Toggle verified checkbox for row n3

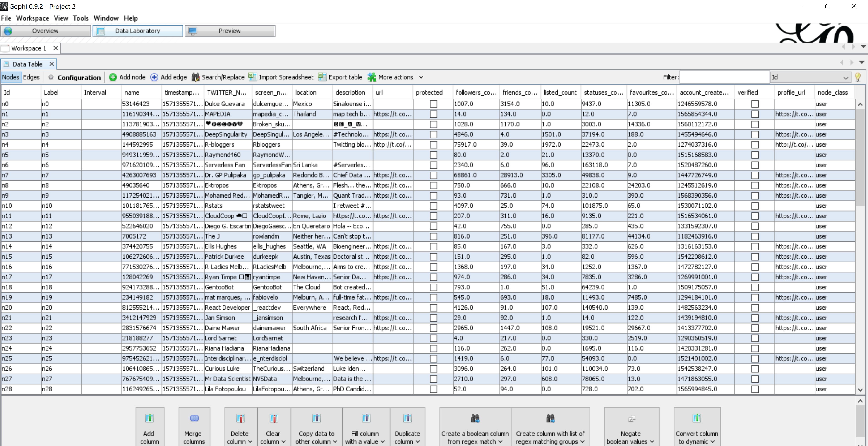[755, 134]
